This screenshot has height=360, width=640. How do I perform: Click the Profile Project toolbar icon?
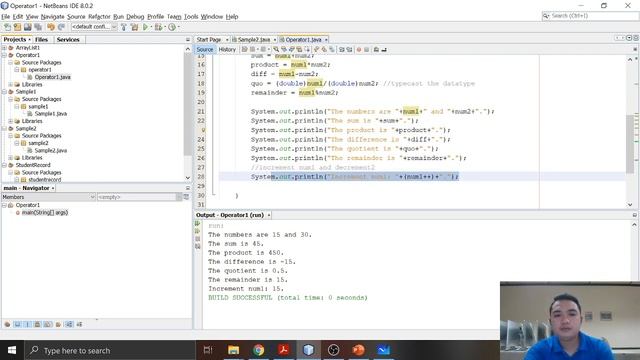172,27
